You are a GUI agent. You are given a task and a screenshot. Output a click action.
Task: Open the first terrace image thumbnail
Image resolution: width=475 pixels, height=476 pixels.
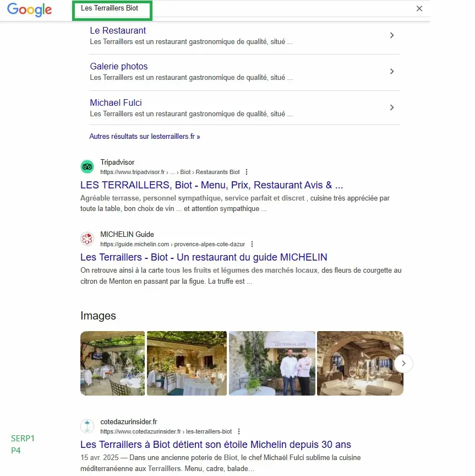click(112, 364)
